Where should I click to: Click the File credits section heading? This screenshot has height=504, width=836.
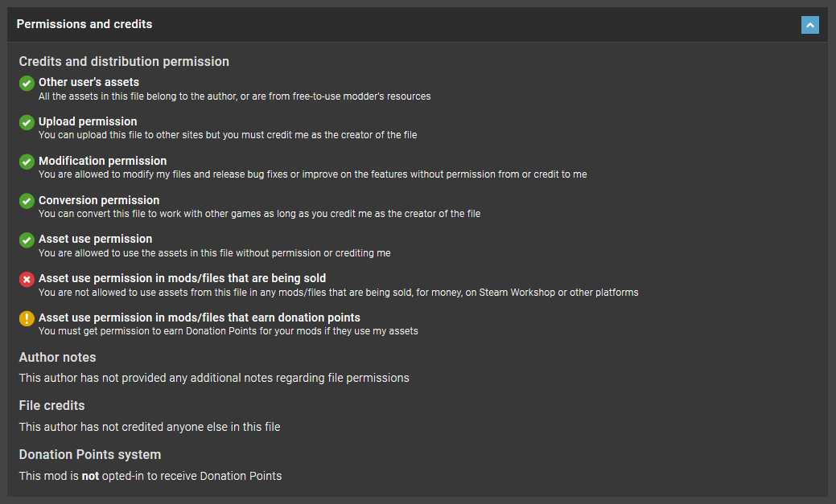point(51,405)
